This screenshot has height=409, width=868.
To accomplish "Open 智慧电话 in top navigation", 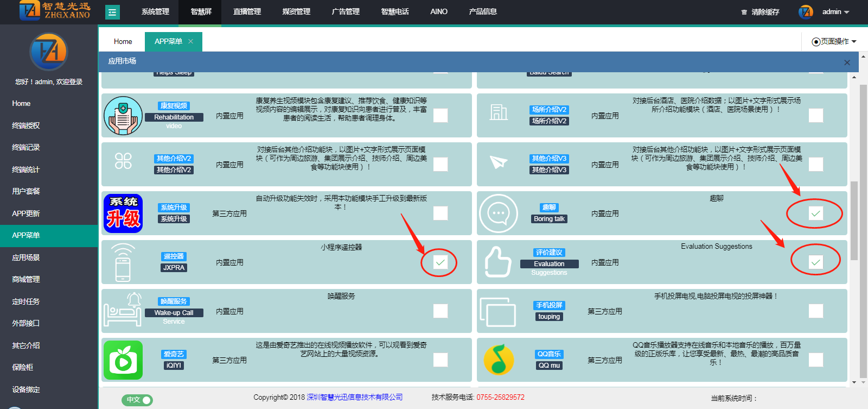I will 394,12.
